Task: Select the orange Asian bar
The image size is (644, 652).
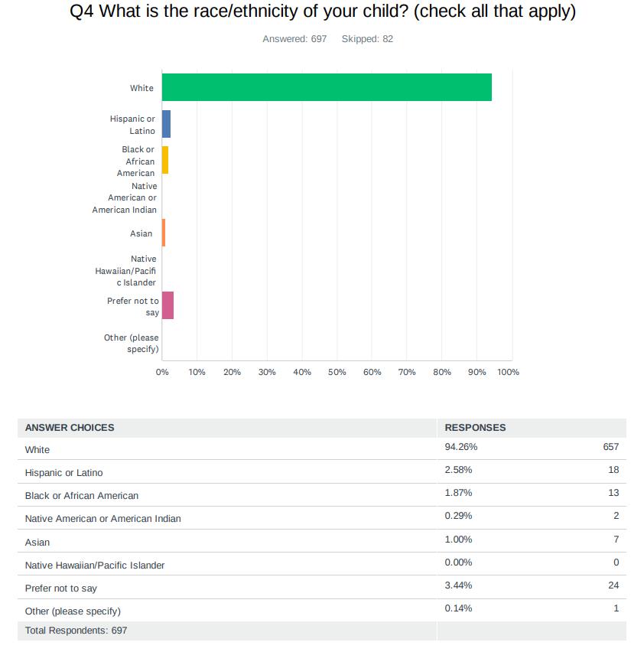Action: pos(164,233)
